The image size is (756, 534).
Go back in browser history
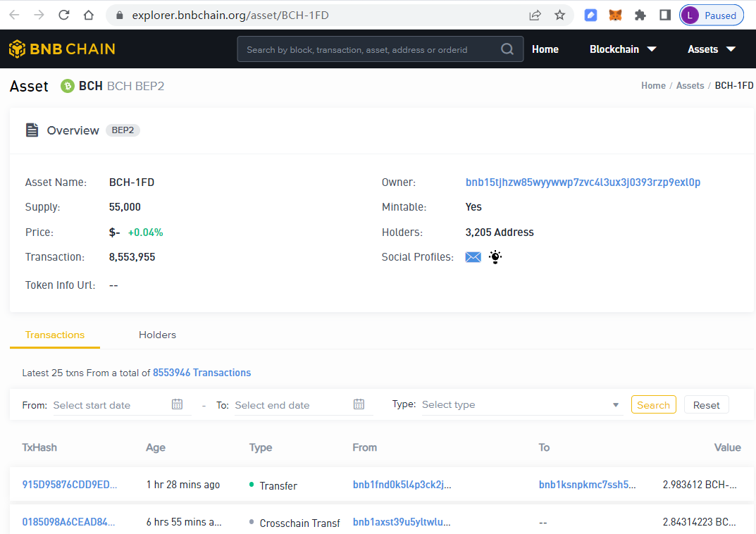(14, 15)
